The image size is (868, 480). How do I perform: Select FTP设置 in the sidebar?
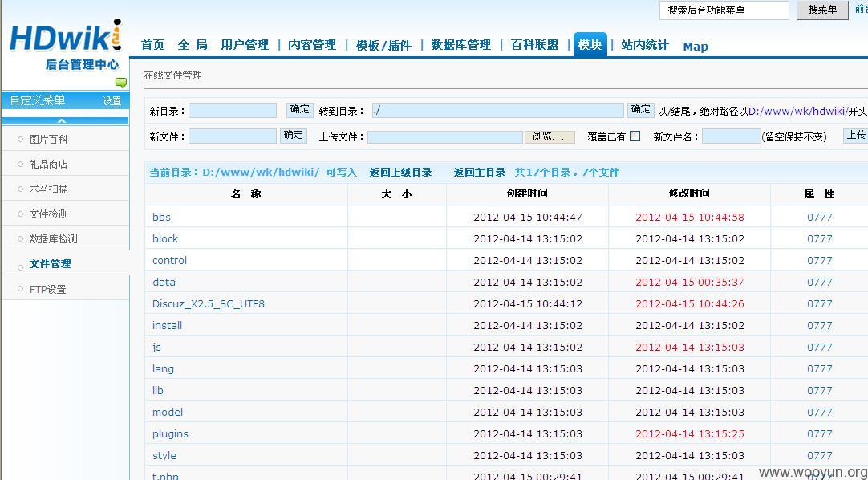(x=47, y=290)
